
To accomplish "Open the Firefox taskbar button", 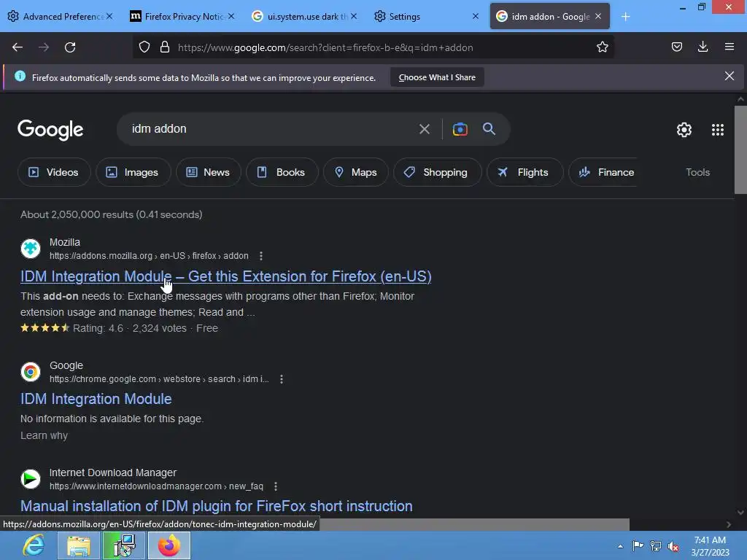I will pos(169,545).
